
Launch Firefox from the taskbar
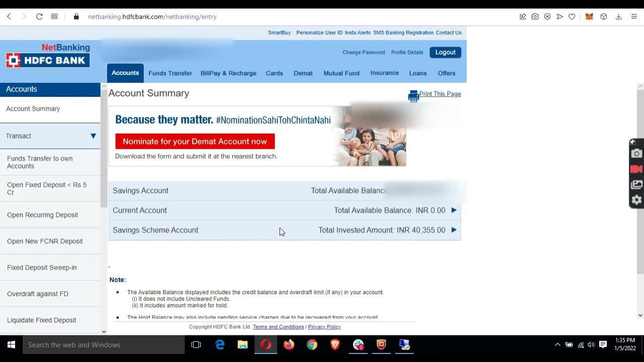point(289,345)
